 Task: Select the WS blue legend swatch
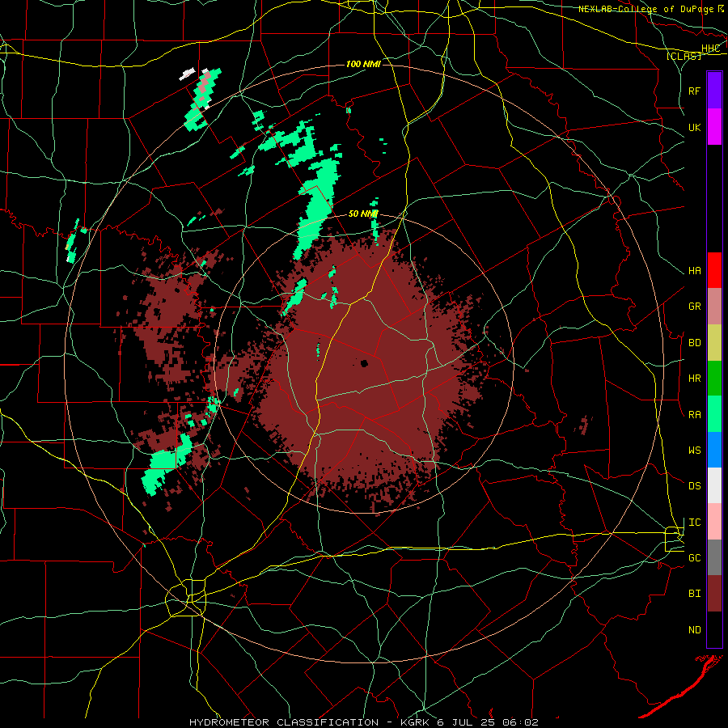coord(714,450)
